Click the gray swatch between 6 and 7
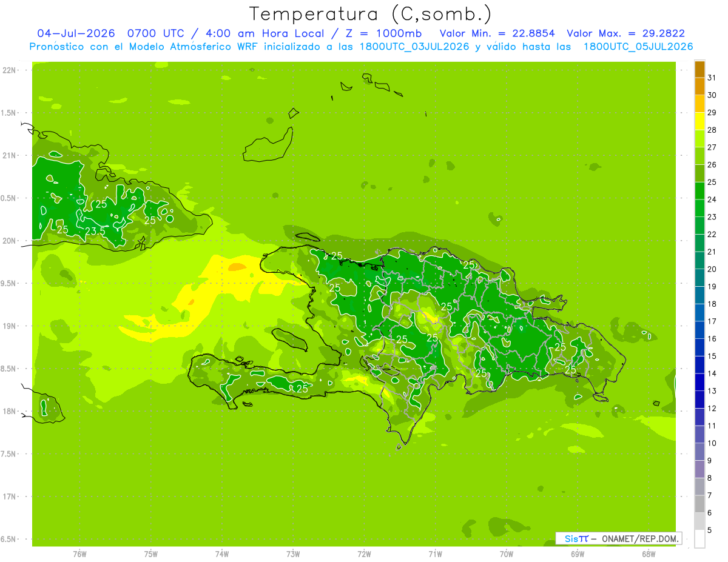 pyautogui.click(x=699, y=504)
